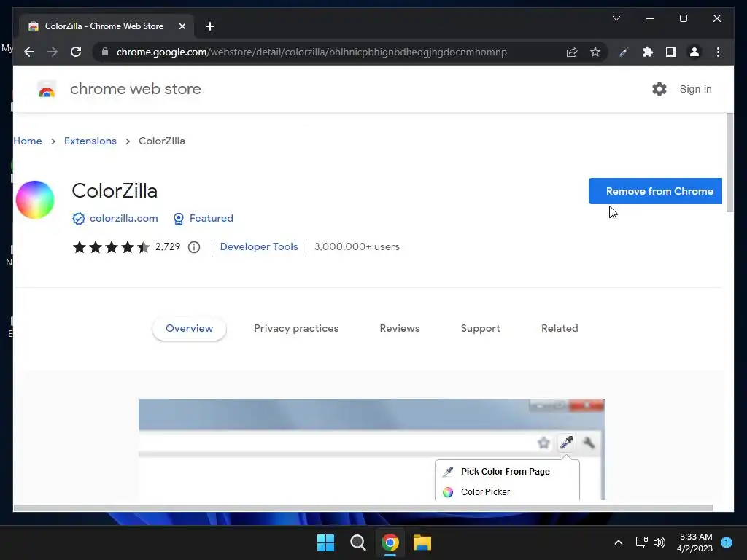The height and width of the screenshot is (560, 747).
Task: Click the verified publisher badge icon
Action: coord(79,219)
